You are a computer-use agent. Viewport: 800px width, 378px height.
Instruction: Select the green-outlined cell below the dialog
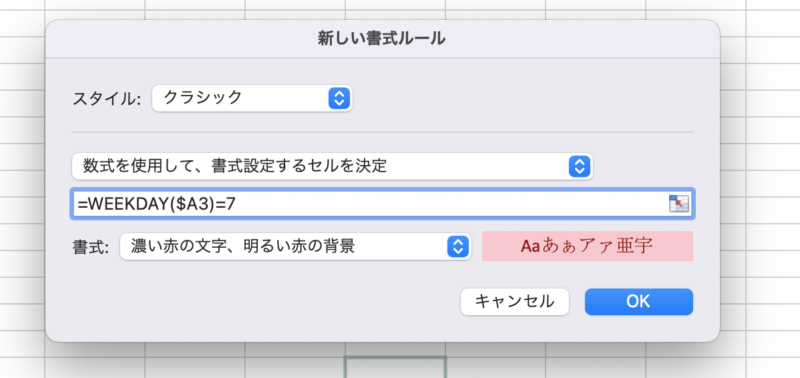click(x=395, y=367)
